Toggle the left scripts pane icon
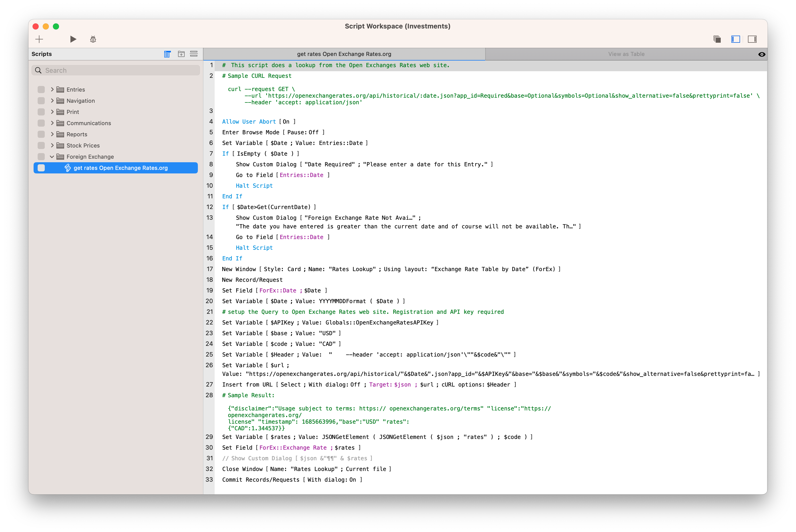The image size is (796, 532). tap(735, 39)
